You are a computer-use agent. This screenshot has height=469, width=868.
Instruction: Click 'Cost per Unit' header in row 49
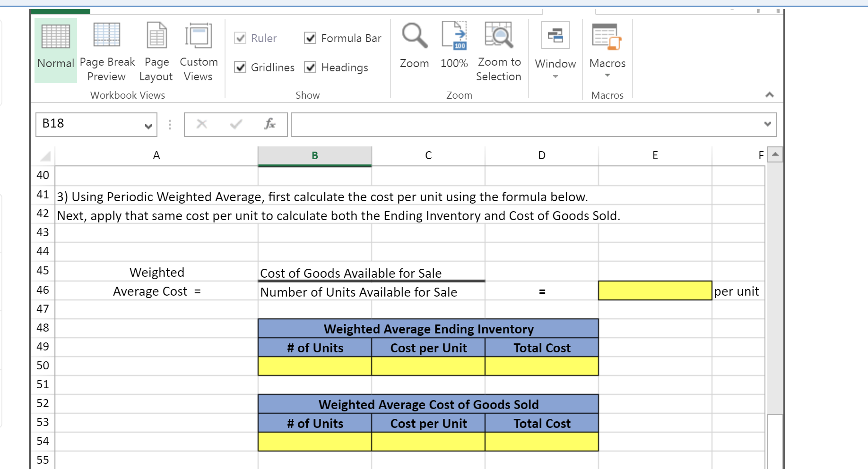tap(428, 348)
